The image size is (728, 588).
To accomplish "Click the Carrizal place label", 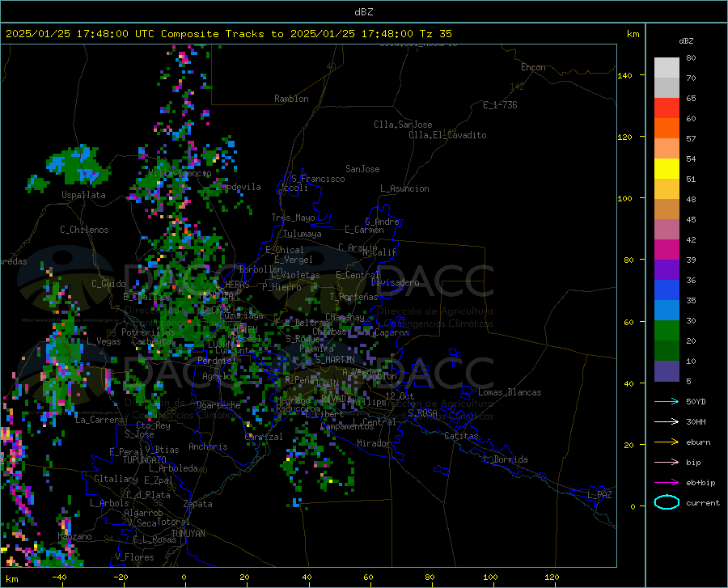I will pyautogui.click(x=264, y=437).
